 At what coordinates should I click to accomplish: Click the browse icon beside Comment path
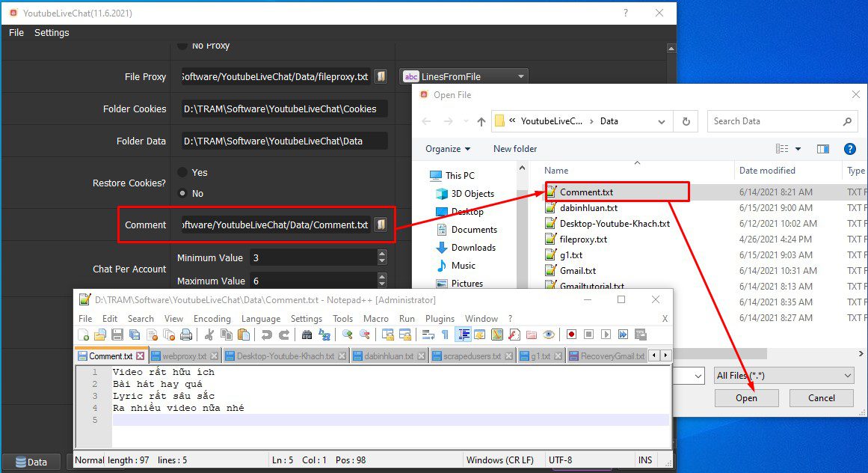click(381, 225)
